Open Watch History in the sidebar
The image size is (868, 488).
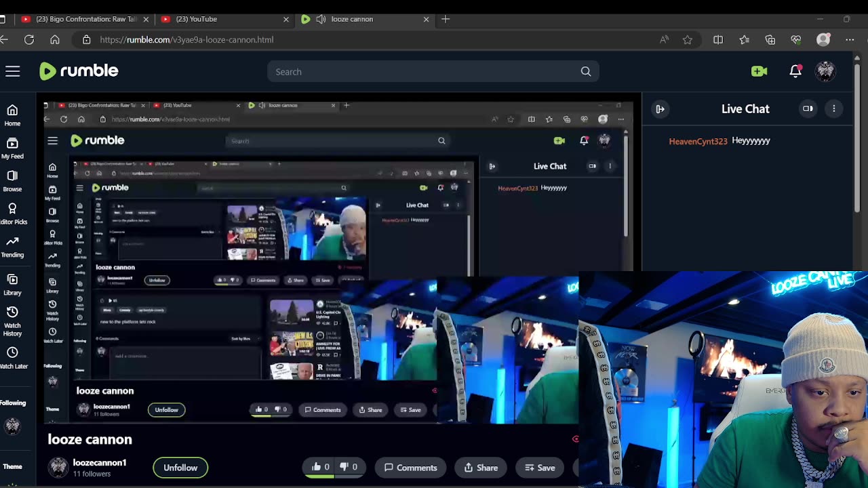[12, 321]
